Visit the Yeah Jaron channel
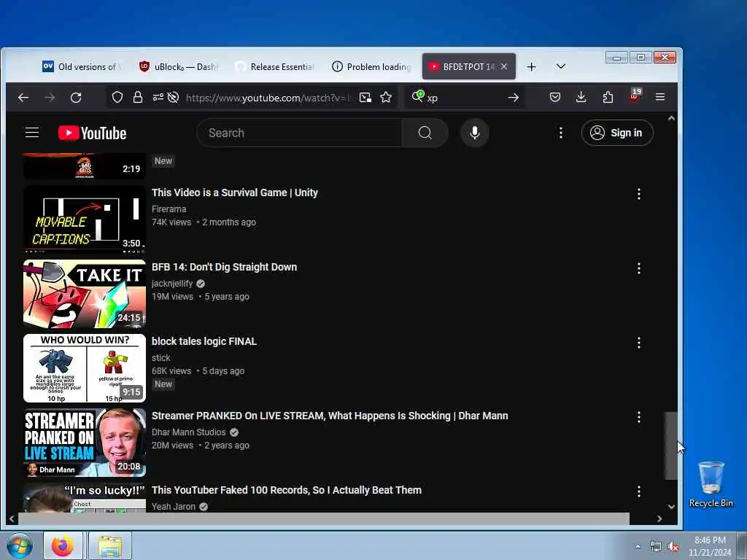This screenshot has width=747, height=560. coord(174,506)
